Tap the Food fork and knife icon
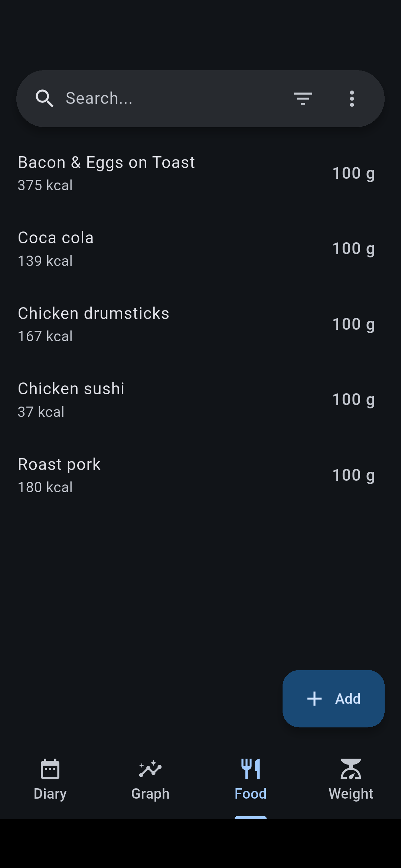 251,769
